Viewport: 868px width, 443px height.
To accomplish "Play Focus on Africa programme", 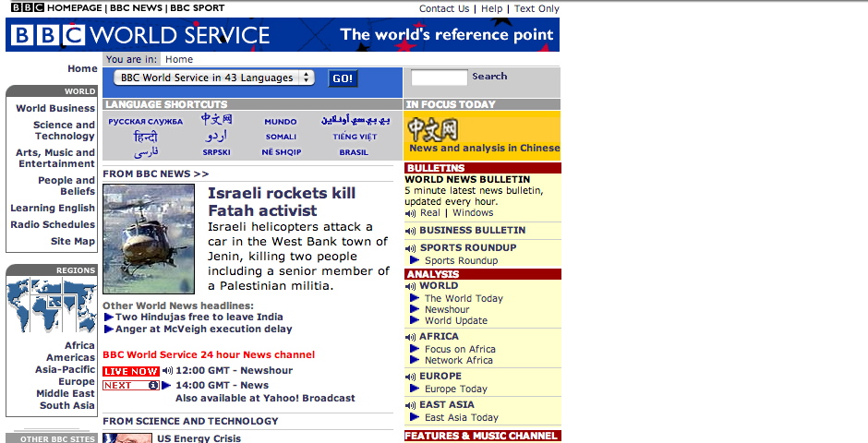I will pos(460,350).
